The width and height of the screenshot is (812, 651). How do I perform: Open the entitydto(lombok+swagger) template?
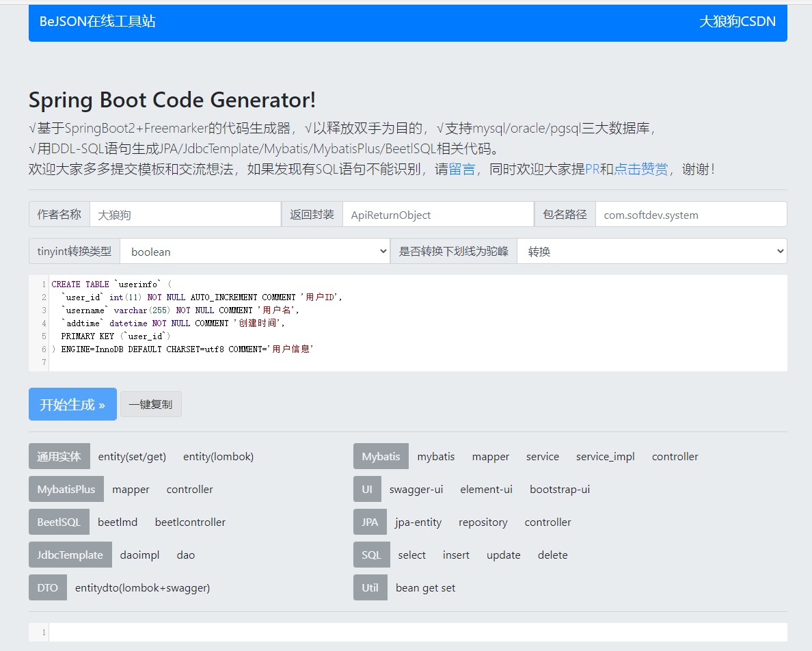pyautogui.click(x=142, y=588)
